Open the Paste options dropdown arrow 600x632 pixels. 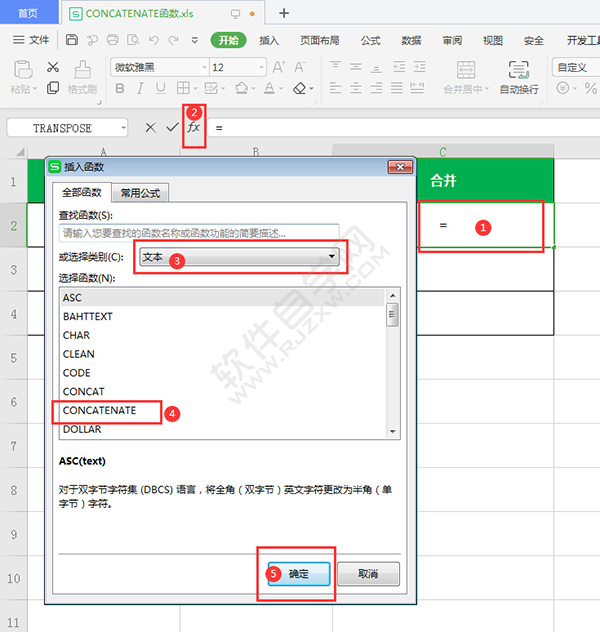(x=35, y=89)
